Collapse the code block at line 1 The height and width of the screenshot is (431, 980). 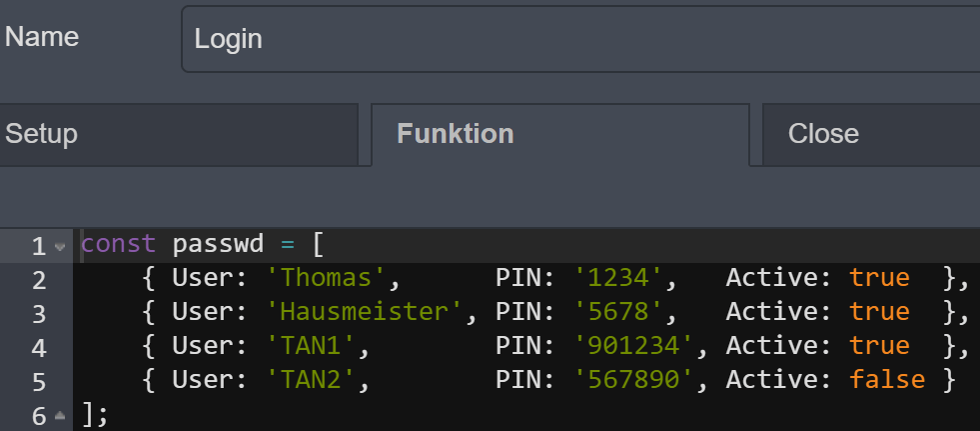[x=60, y=246]
